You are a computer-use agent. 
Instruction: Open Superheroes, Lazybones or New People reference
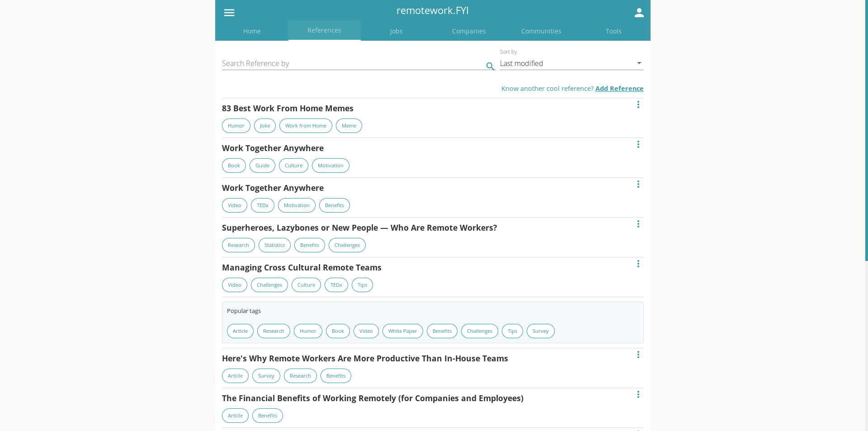pyautogui.click(x=359, y=228)
